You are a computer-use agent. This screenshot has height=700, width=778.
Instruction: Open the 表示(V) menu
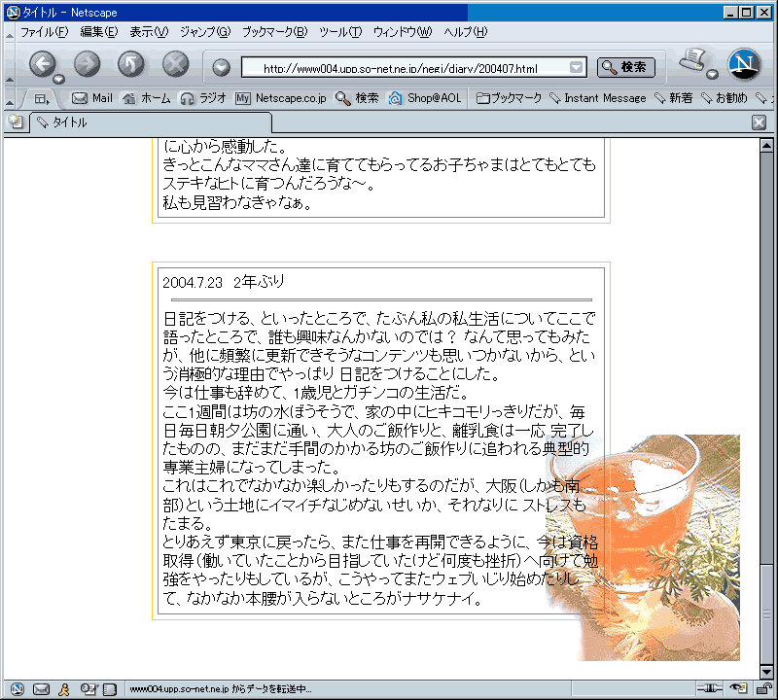tap(149, 32)
